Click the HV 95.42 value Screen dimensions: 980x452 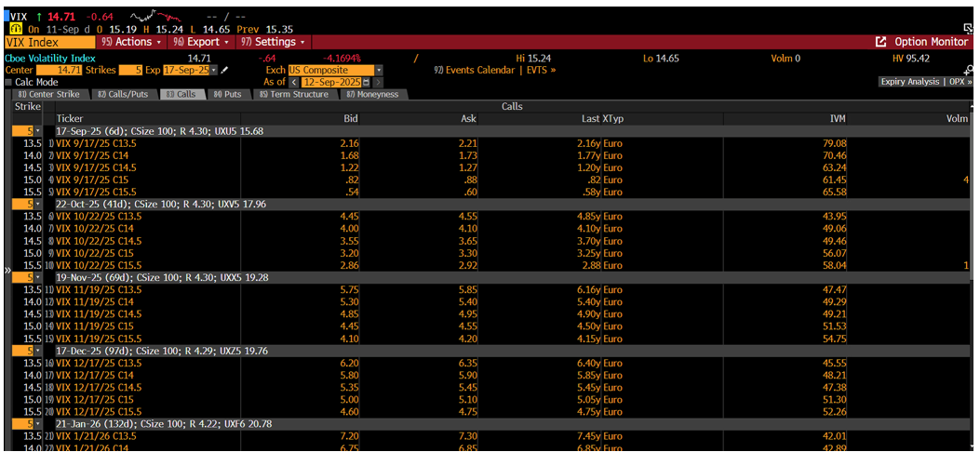click(917, 59)
